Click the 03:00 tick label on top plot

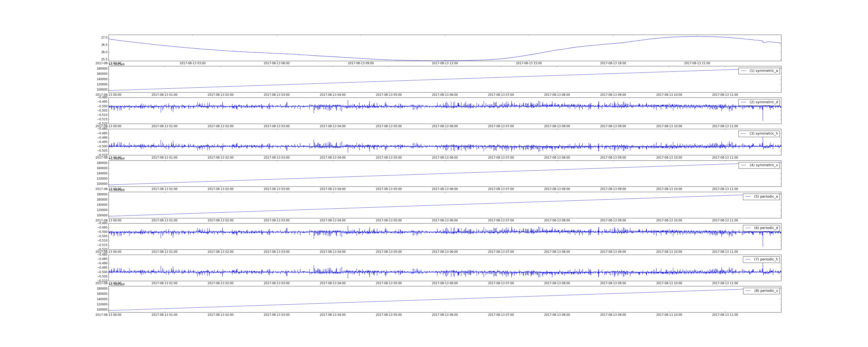[x=192, y=63]
